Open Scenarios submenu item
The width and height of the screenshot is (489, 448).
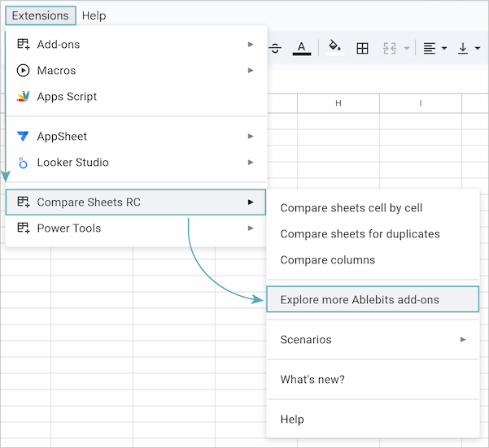point(373,340)
